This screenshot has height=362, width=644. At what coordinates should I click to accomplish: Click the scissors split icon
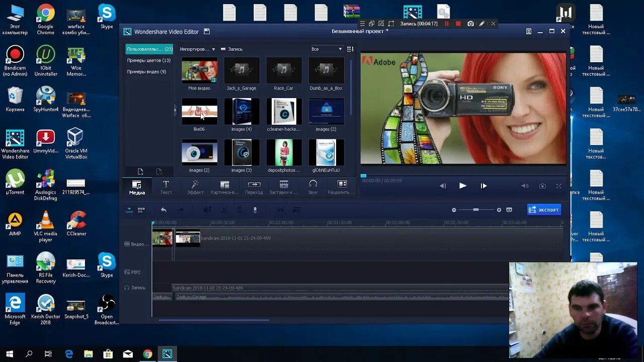[224, 210]
